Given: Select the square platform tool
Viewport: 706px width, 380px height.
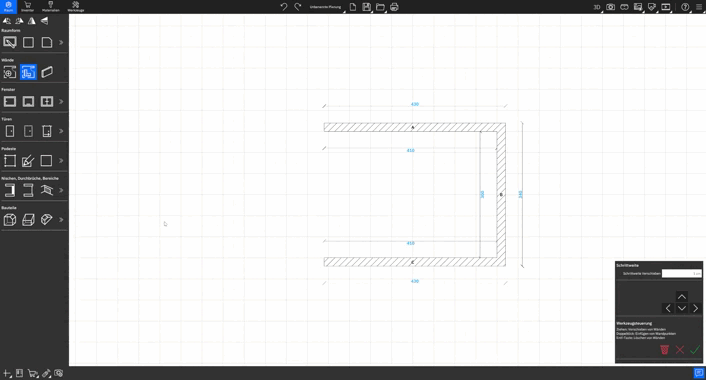Looking at the screenshot, I should click(x=46, y=160).
